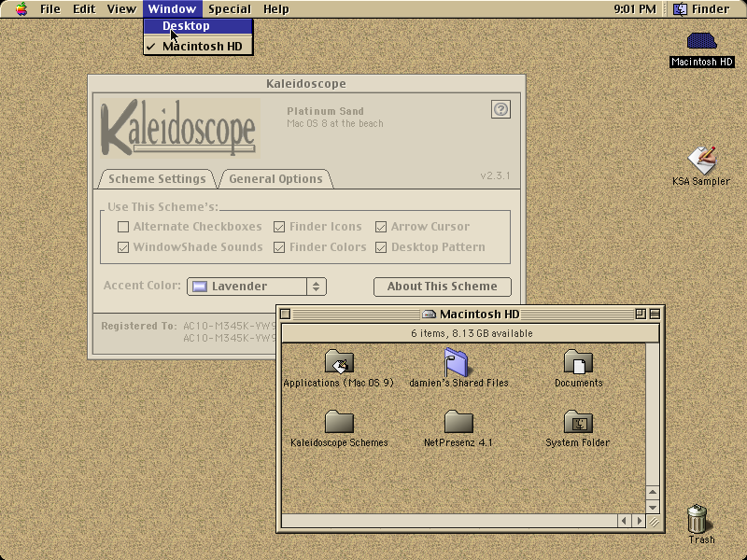Click the '6 items, 8.13 GB available' status text

(472, 333)
